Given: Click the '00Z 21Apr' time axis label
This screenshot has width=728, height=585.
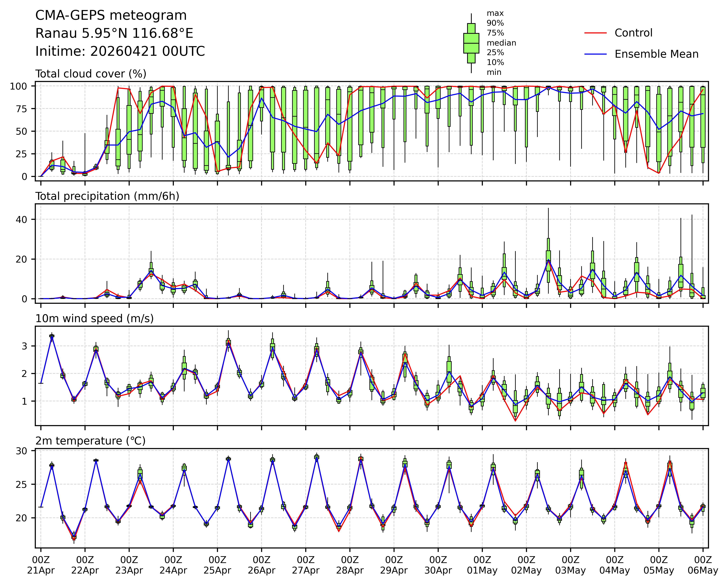Looking at the screenshot, I should [x=41, y=565].
